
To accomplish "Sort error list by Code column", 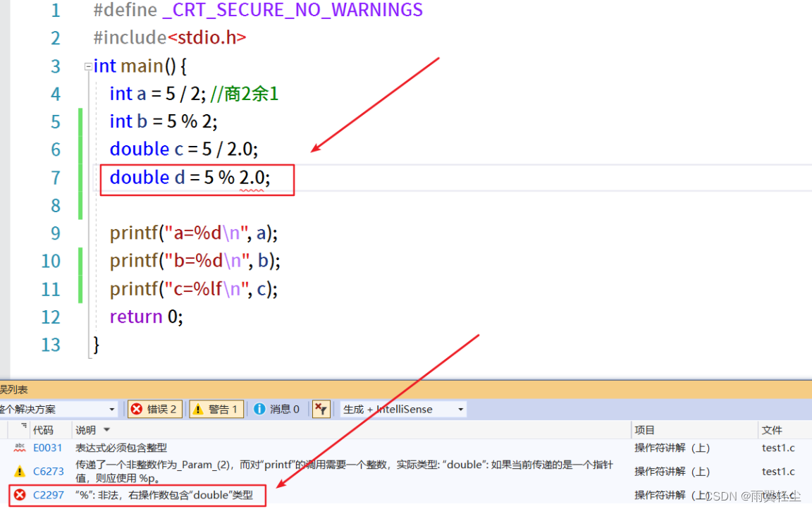I will [43, 430].
